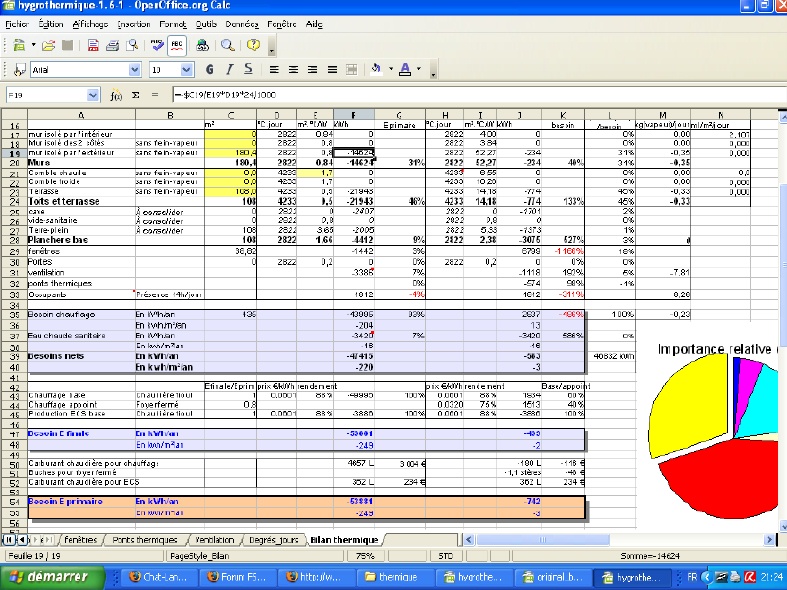Toggle Italic formatting
This screenshot has width=787, height=590.
pyautogui.click(x=229, y=70)
